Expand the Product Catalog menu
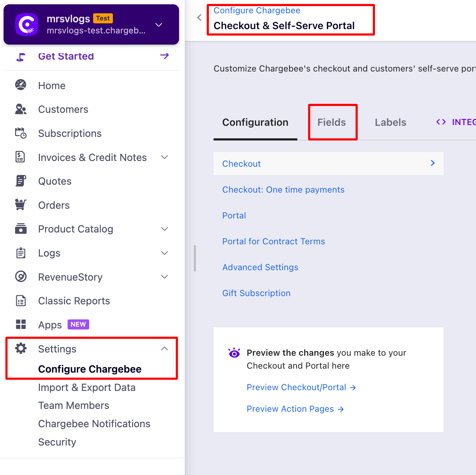The height and width of the screenshot is (475, 476). (164, 229)
